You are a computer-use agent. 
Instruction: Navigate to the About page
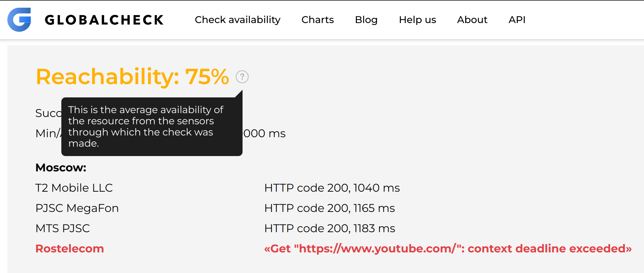[472, 20]
